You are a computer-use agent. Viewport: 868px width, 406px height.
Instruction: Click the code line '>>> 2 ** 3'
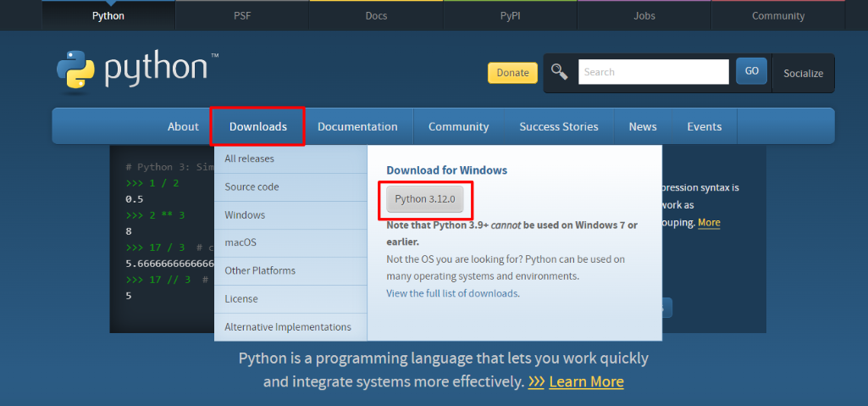click(155, 215)
